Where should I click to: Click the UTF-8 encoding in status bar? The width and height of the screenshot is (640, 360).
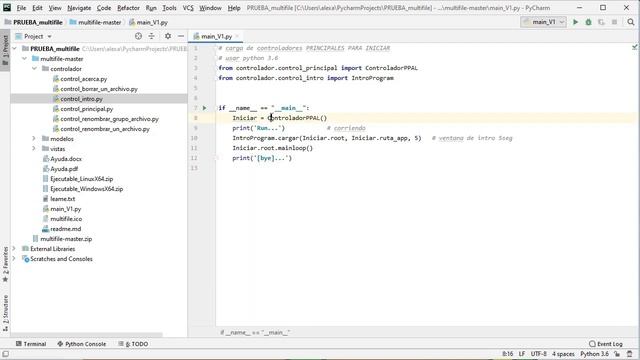click(x=538, y=354)
